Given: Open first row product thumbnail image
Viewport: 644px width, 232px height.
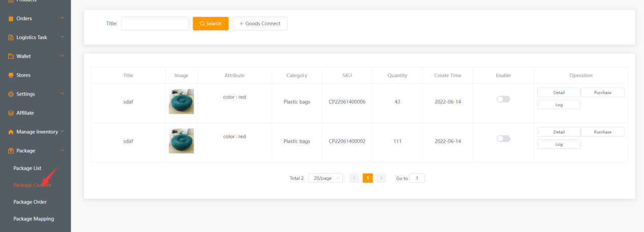Looking at the screenshot, I should (x=181, y=102).
